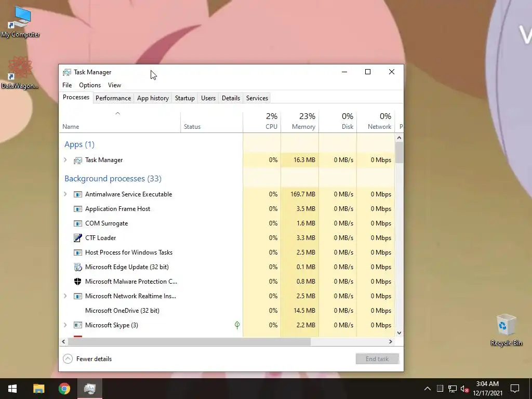Select the Task Manager app row icon
Viewport: 532px width, 399px height.
(78, 160)
